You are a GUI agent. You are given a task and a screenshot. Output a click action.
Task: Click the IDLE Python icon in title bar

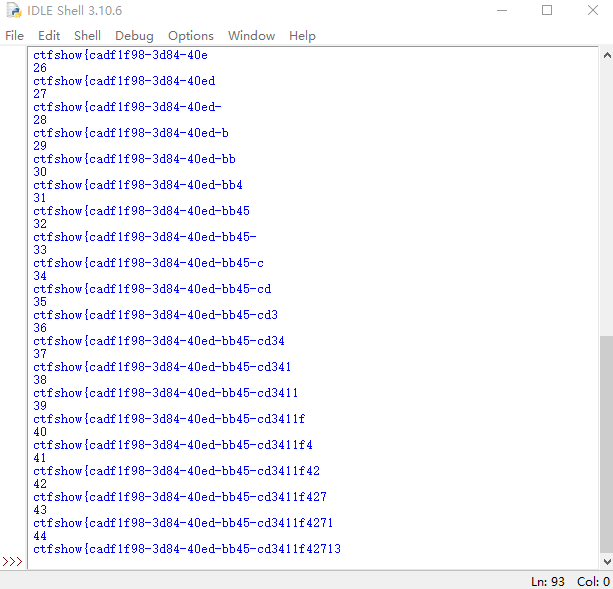tap(14, 11)
